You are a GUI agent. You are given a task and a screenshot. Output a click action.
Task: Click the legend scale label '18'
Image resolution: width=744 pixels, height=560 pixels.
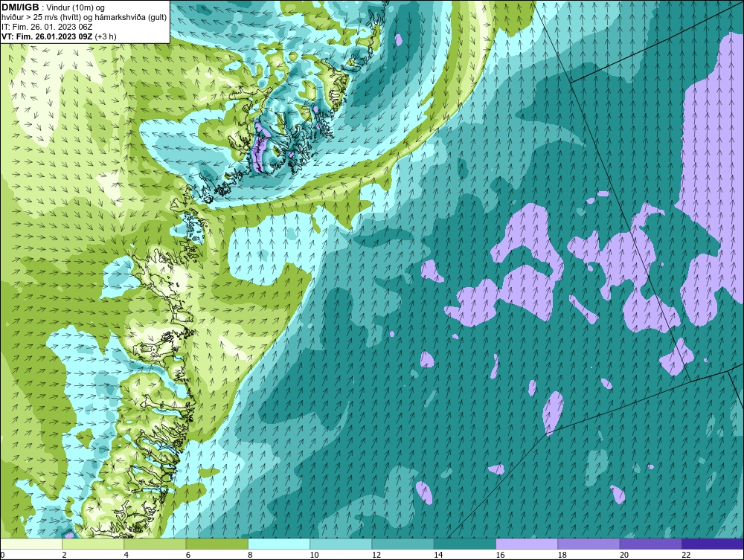coord(562,556)
